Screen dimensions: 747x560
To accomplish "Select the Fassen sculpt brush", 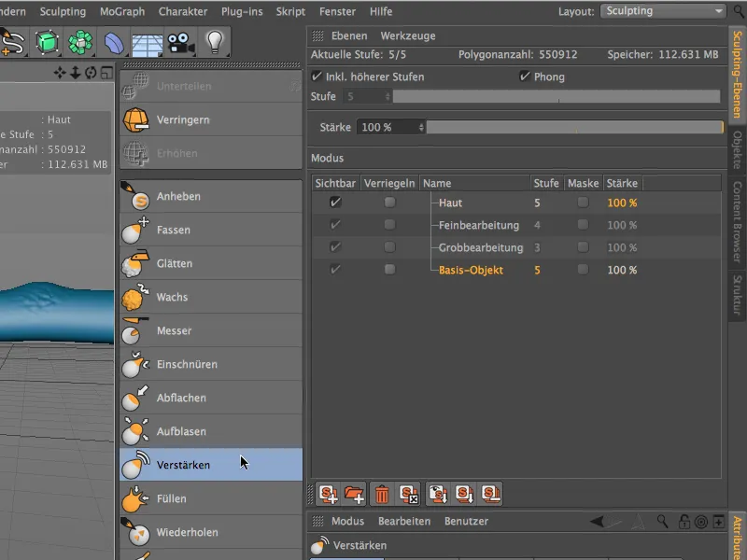I will 211,230.
